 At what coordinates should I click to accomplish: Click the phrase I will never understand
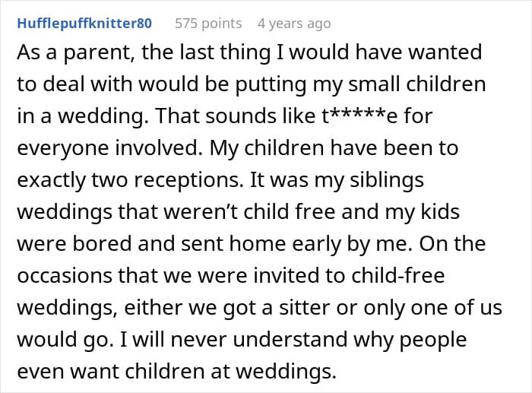(x=234, y=339)
